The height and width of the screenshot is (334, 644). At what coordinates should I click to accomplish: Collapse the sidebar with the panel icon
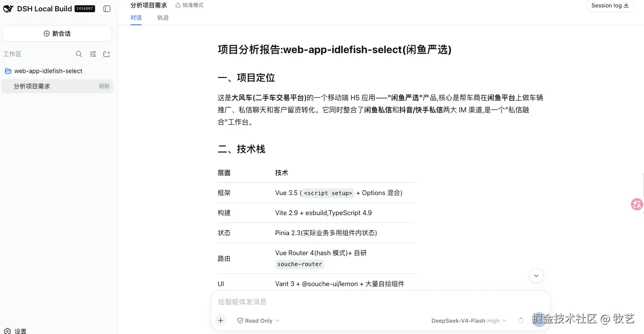(x=107, y=9)
